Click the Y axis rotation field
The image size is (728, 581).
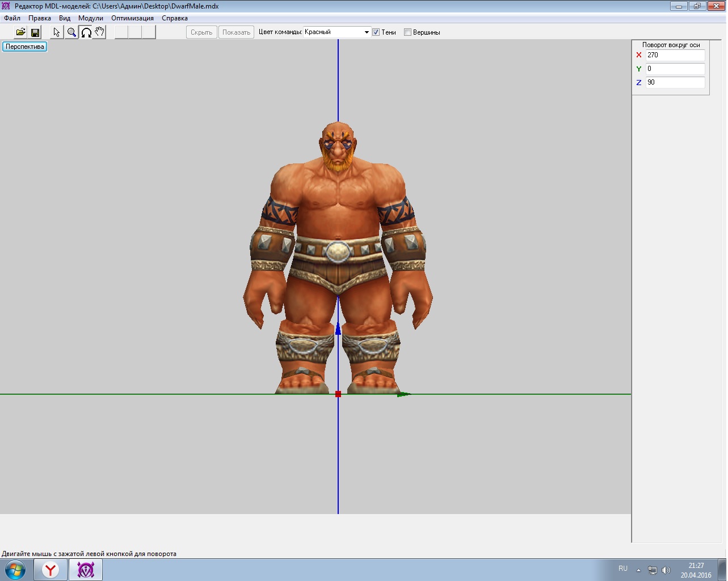675,69
